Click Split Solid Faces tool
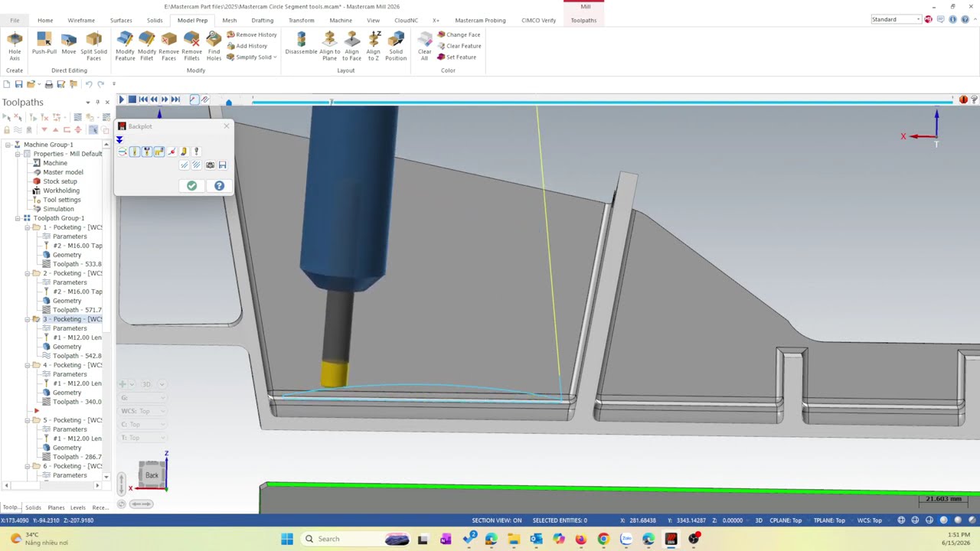980x551 pixels. [x=94, y=46]
